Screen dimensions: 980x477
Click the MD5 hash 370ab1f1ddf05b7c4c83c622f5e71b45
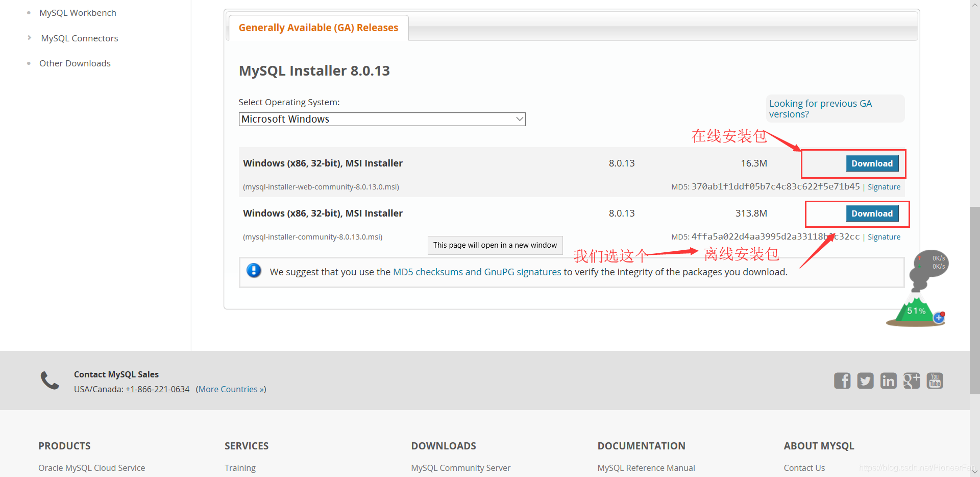[x=775, y=186]
